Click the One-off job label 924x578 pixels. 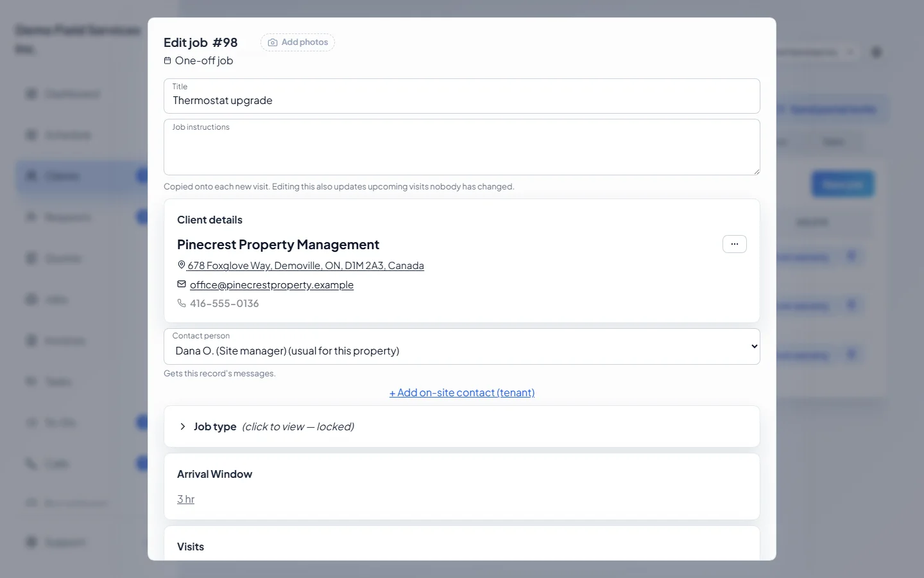click(x=204, y=60)
